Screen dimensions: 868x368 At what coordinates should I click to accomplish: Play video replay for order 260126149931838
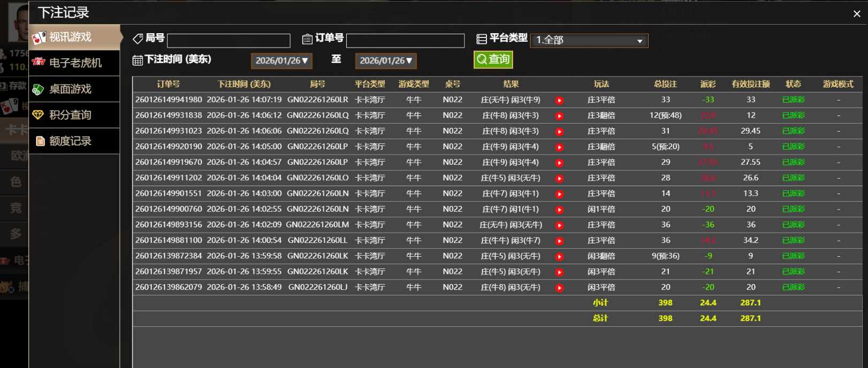tap(559, 116)
